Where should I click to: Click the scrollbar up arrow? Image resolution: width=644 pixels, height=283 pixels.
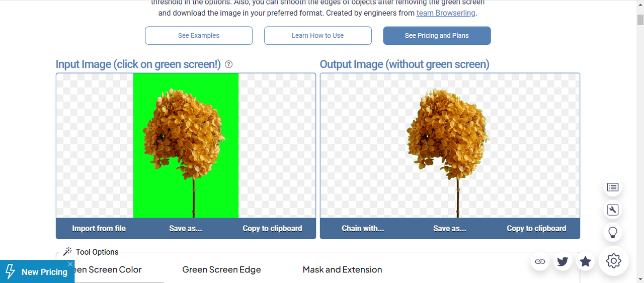(x=640, y=4)
